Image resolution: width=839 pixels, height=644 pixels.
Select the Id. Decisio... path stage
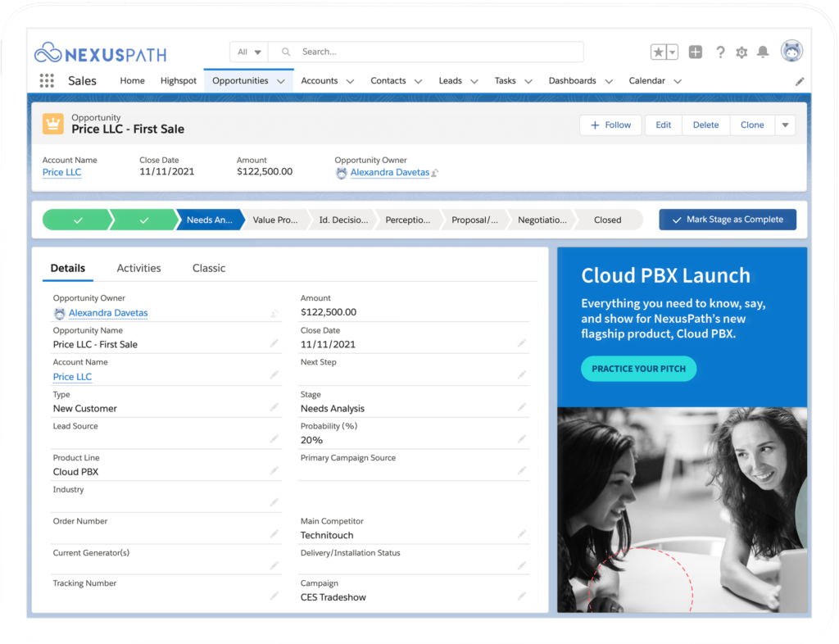point(343,220)
